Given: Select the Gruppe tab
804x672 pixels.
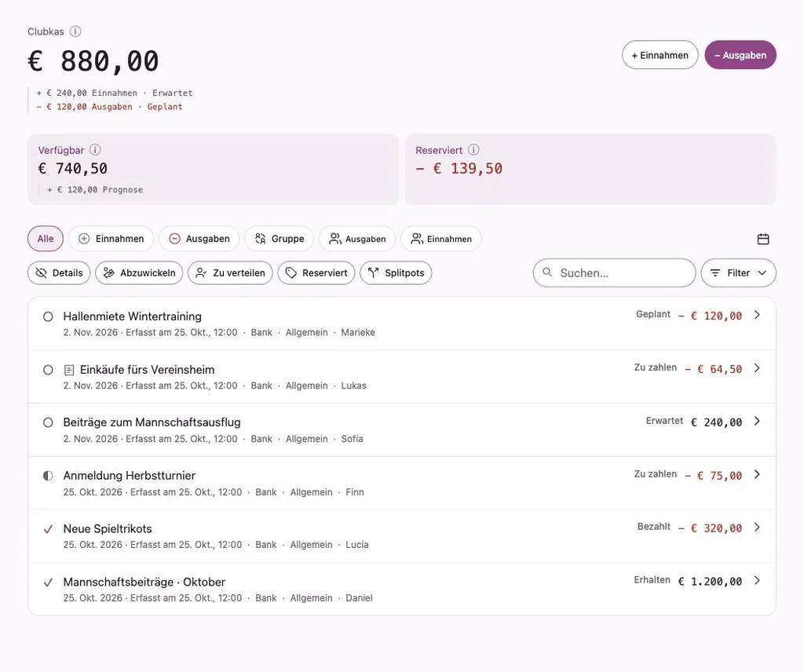Looking at the screenshot, I should click(x=279, y=239).
